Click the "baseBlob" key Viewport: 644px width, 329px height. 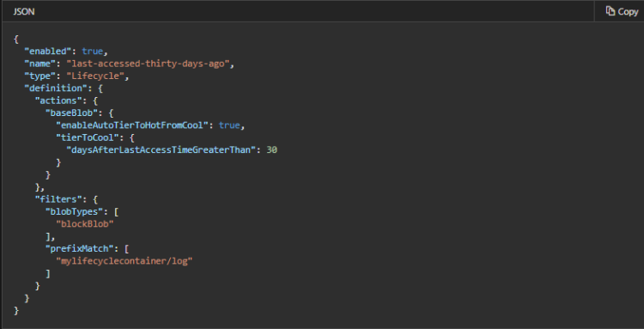point(71,113)
